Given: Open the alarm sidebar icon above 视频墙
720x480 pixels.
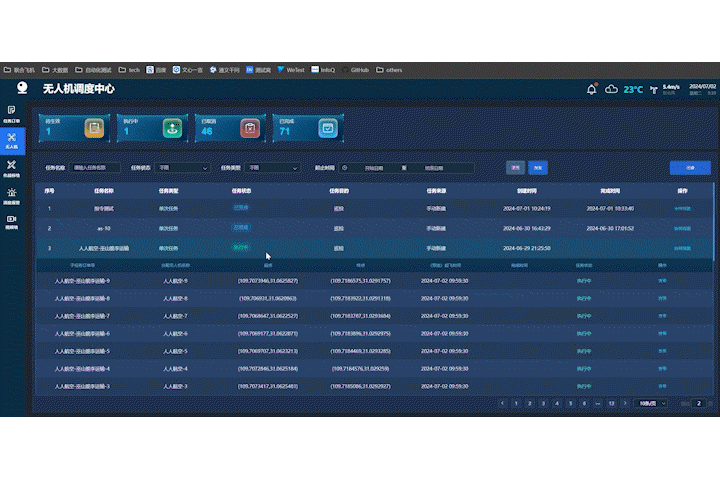Looking at the screenshot, I should point(11,194).
